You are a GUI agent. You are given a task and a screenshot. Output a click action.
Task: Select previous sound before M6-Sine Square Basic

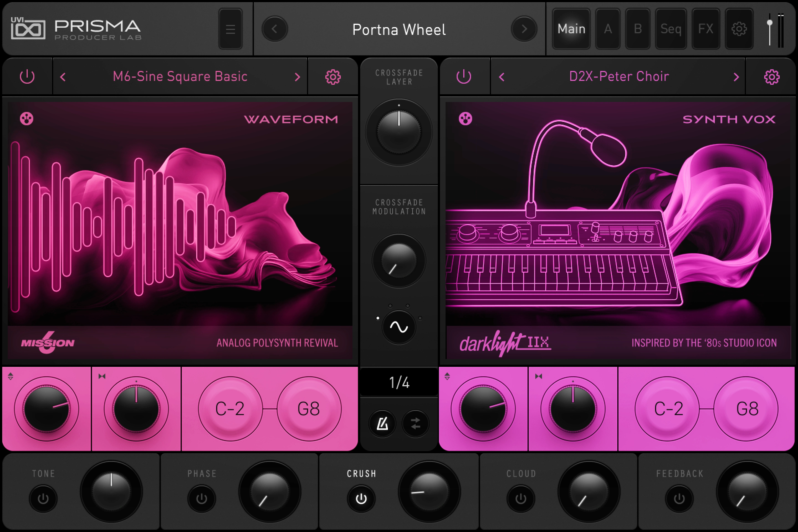pos(63,77)
